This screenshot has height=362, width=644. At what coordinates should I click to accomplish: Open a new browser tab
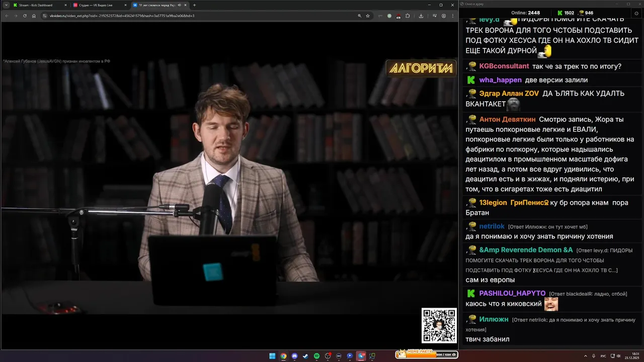pos(195,5)
